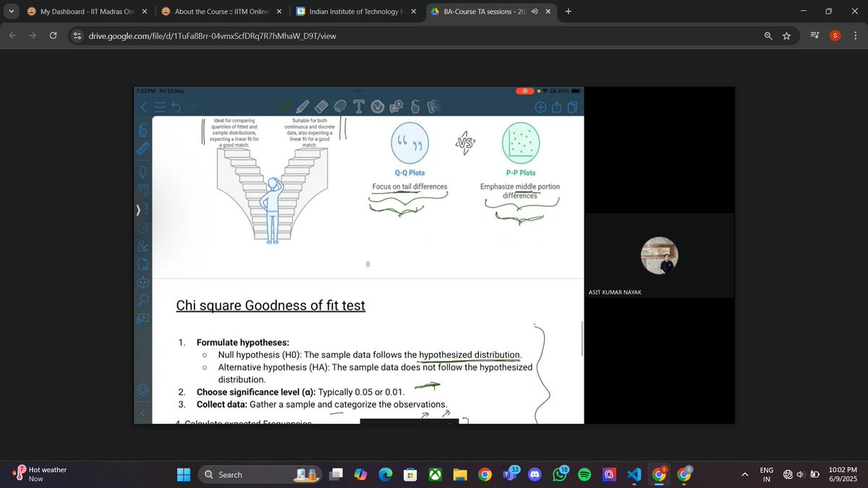Go forward to the next page
The image size is (868, 488).
pos(33,35)
